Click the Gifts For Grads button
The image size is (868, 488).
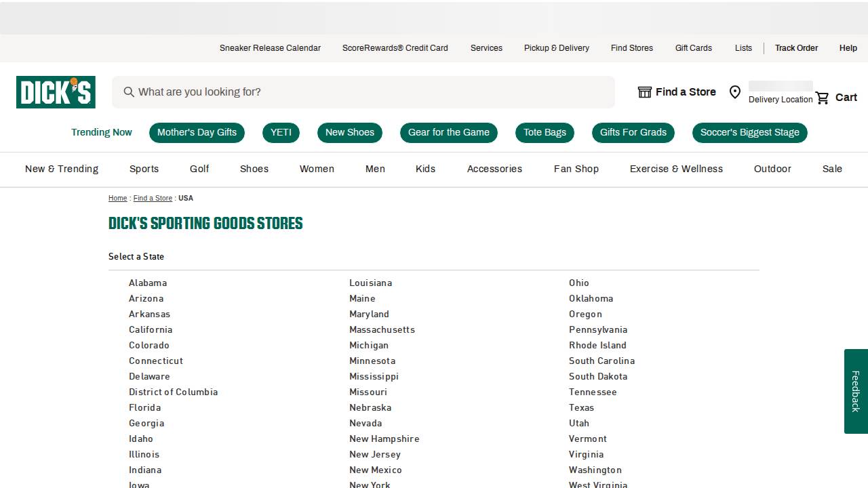pos(633,132)
